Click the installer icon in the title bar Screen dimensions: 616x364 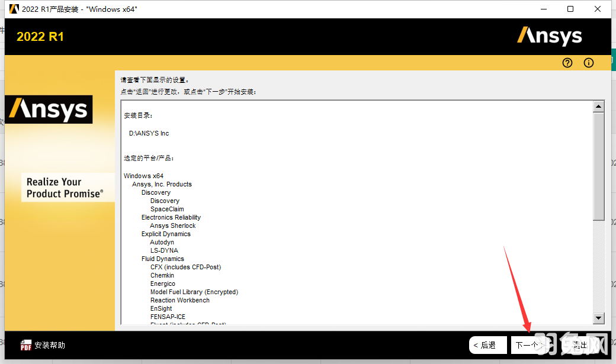[14, 9]
